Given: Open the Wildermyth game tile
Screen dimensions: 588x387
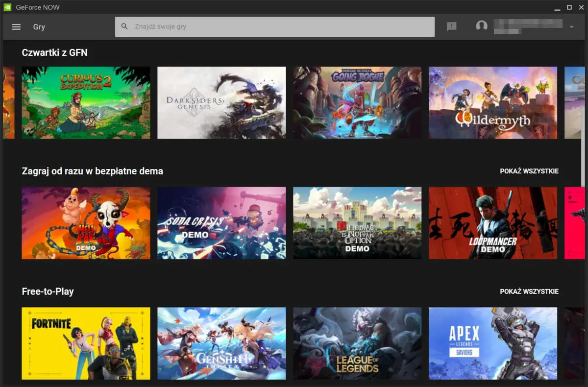Looking at the screenshot, I should click(x=493, y=102).
